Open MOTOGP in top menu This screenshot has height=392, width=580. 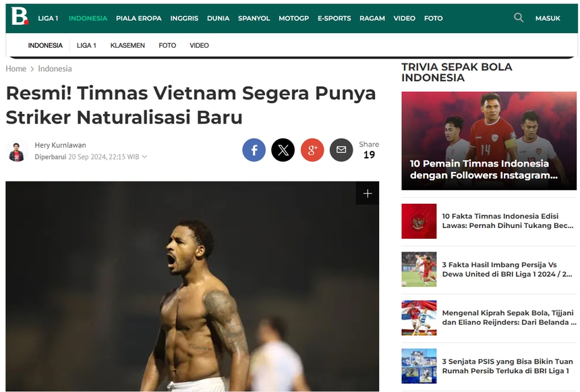(x=293, y=18)
